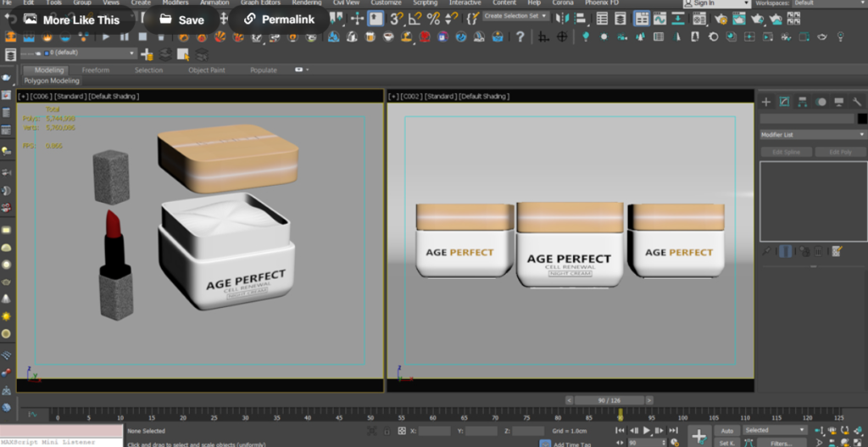Screen dimensions: 868x447
Task: Click the Save overlay button
Action: point(181,20)
